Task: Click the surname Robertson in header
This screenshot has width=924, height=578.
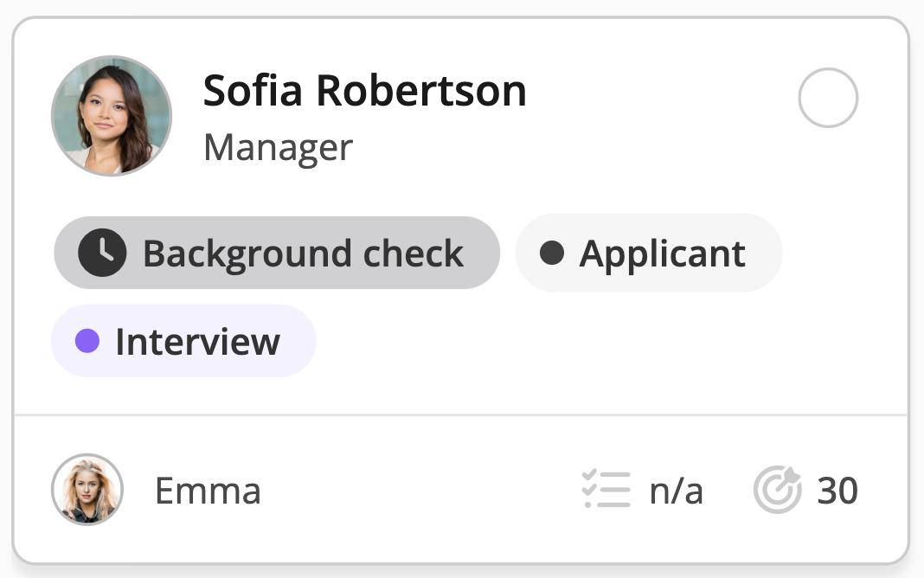Action: (x=421, y=91)
